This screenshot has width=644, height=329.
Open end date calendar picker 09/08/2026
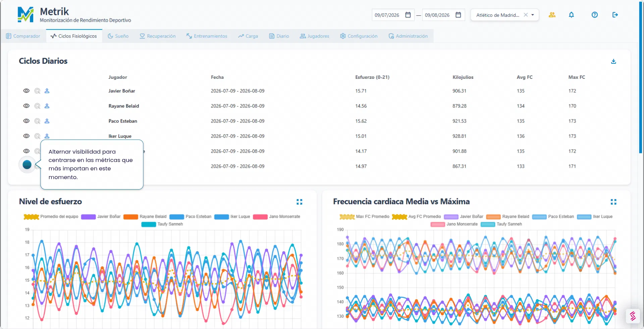(x=458, y=15)
